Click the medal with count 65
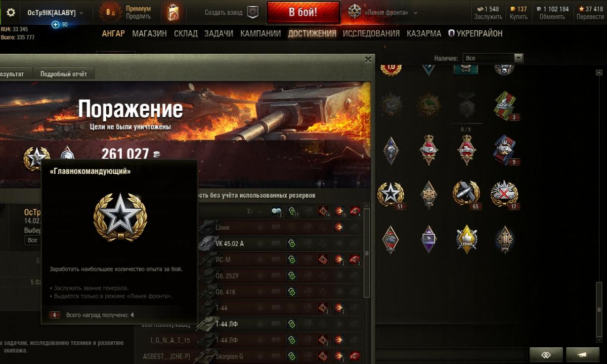The width and height of the screenshot is (607, 364). click(x=466, y=194)
